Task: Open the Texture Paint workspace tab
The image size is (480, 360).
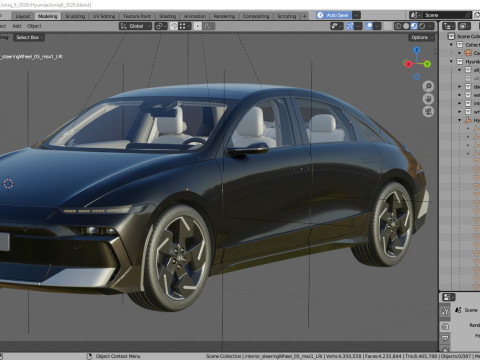Action: click(x=137, y=16)
